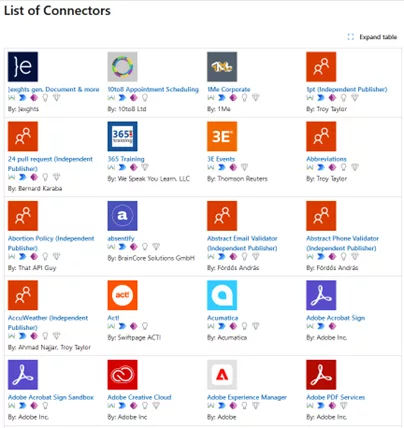The width and height of the screenshot is (404, 428).
Task: Open the 10to8 Appointment Scheduling link
Action: click(153, 89)
